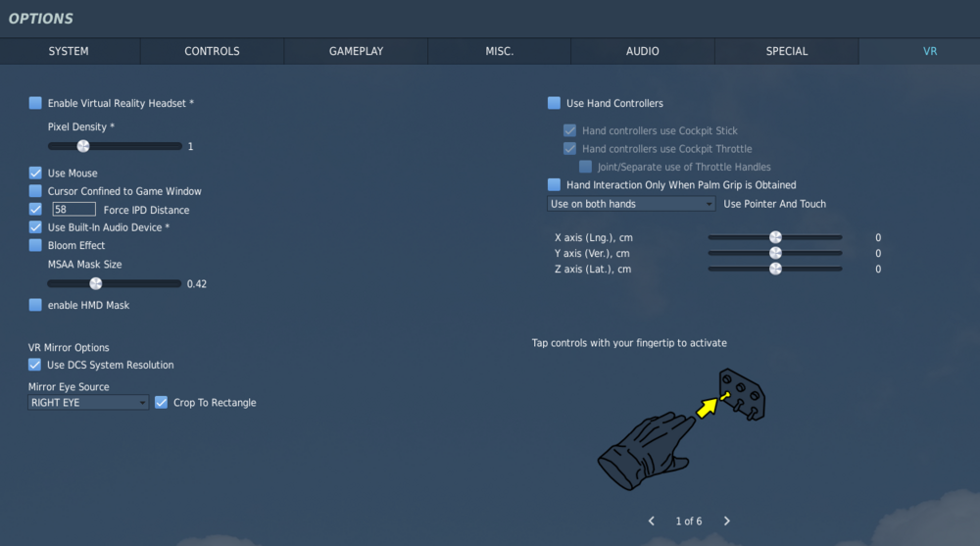Toggle Cursor Confined to Game Window

pyautogui.click(x=35, y=191)
